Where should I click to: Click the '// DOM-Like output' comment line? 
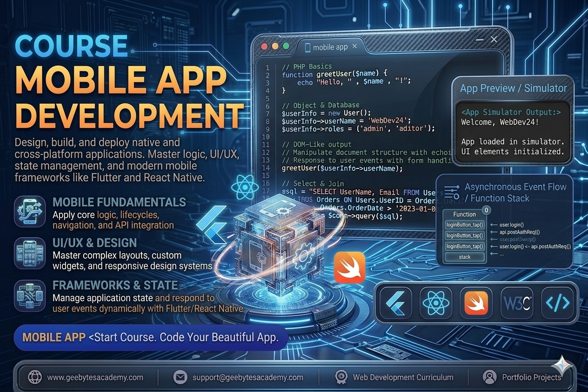pos(316,144)
